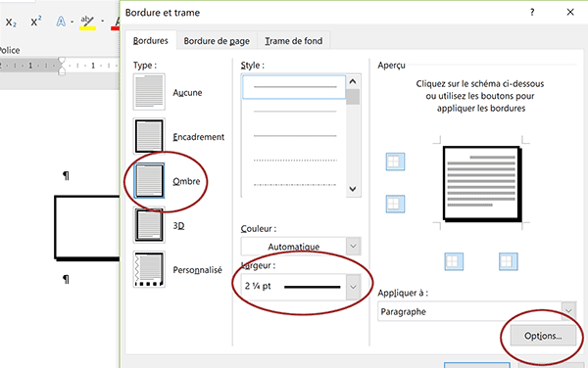This screenshot has height=368, width=588.
Task: Choose the Personnalisé border type icon
Action: (x=149, y=269)
